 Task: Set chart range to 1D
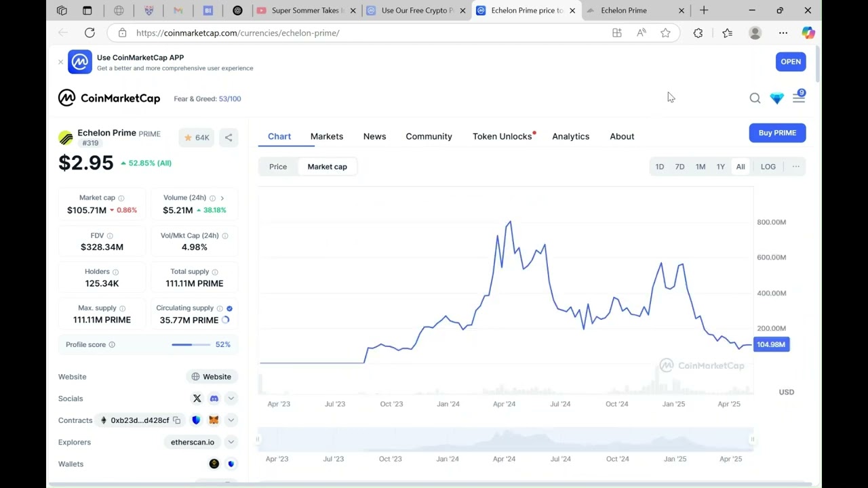coord(660,167)
